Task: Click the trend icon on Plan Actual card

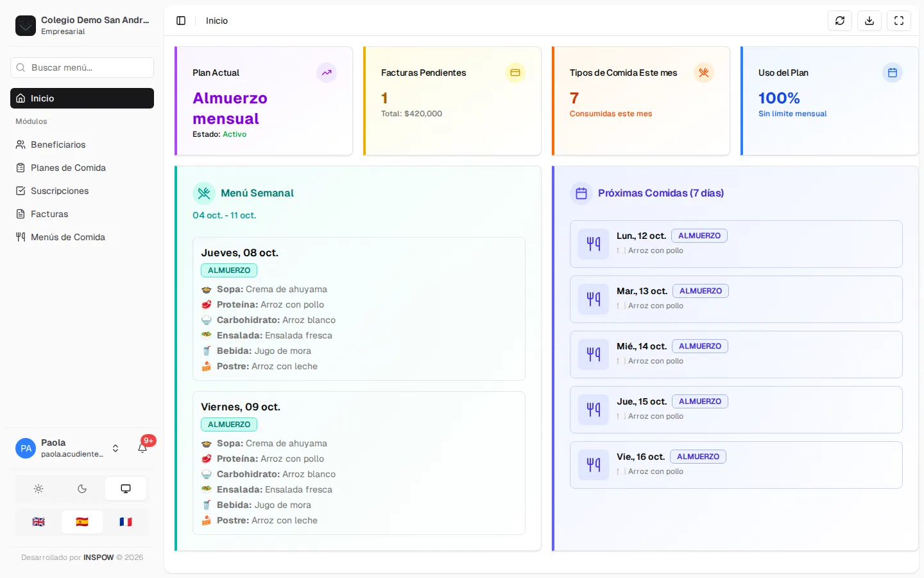Action: [327, 73]
